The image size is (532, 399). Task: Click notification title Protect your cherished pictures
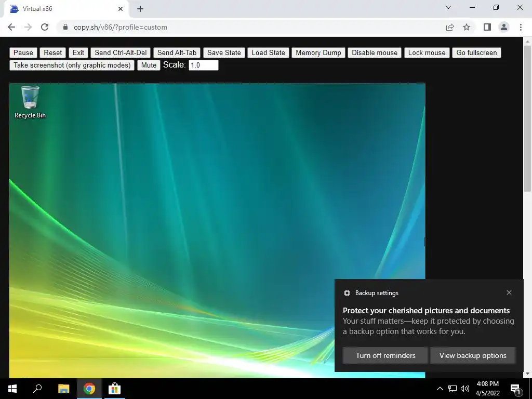[426, 311]
